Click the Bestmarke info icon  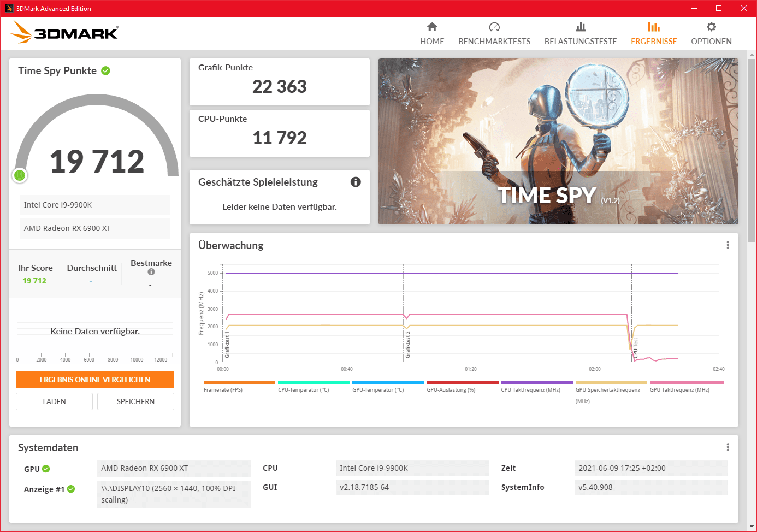coord(151,272)
